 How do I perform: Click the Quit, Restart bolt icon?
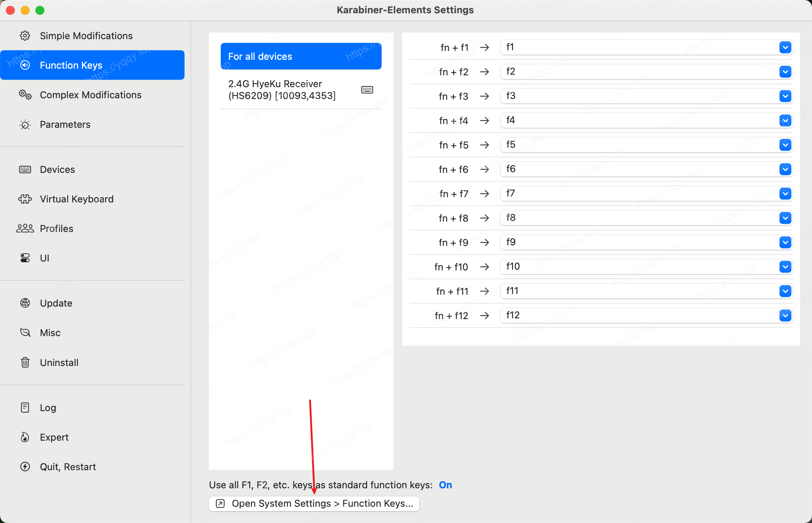coord(25,467)
